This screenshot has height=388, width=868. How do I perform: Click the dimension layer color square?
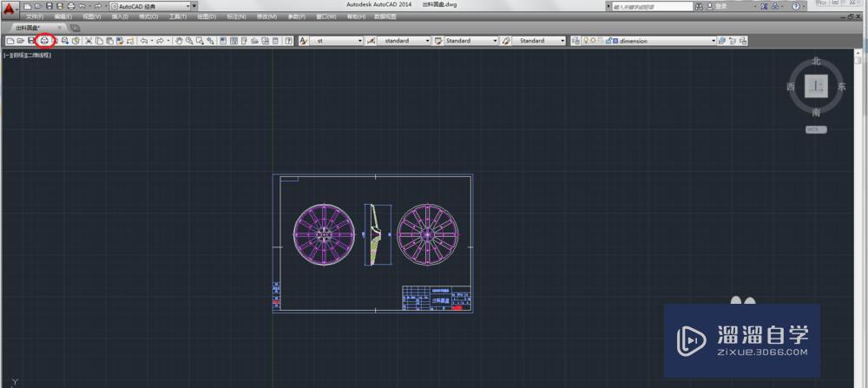coord(615,41)
